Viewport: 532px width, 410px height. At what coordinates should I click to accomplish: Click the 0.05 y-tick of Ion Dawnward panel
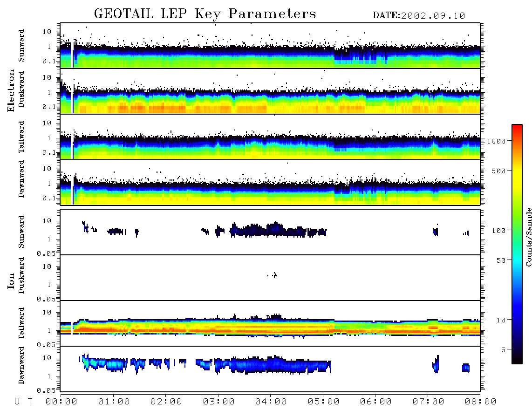[x=46, y=390]
